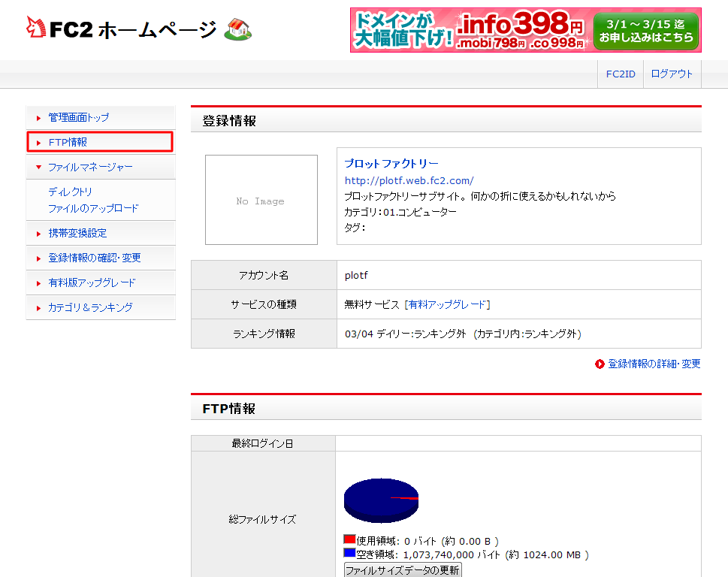This screenshot has width=728, height=577.
Task: Click the pie chart of file usage
Action: pos(381,500)
